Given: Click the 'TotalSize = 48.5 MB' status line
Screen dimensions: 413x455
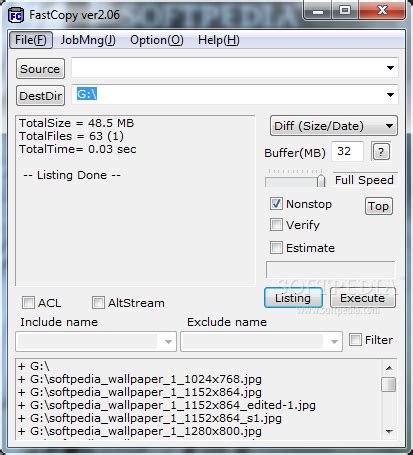Looking at the screenshot, I should coord(76,123).
